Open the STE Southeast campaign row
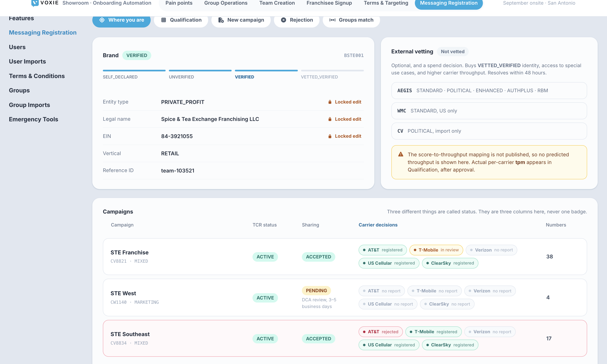The height and width of the screenshot is (364, 607). [345, 339]
